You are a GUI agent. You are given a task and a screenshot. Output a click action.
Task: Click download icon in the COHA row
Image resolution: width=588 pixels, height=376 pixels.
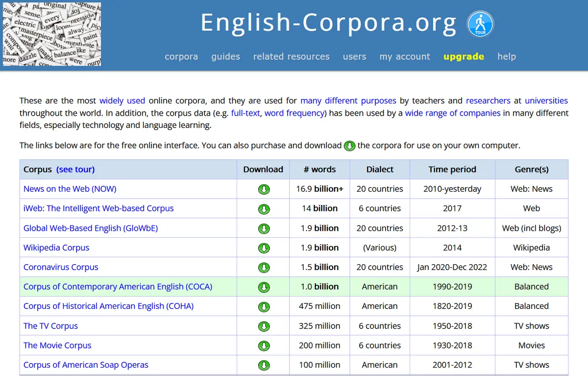click(x=264, y=306)
